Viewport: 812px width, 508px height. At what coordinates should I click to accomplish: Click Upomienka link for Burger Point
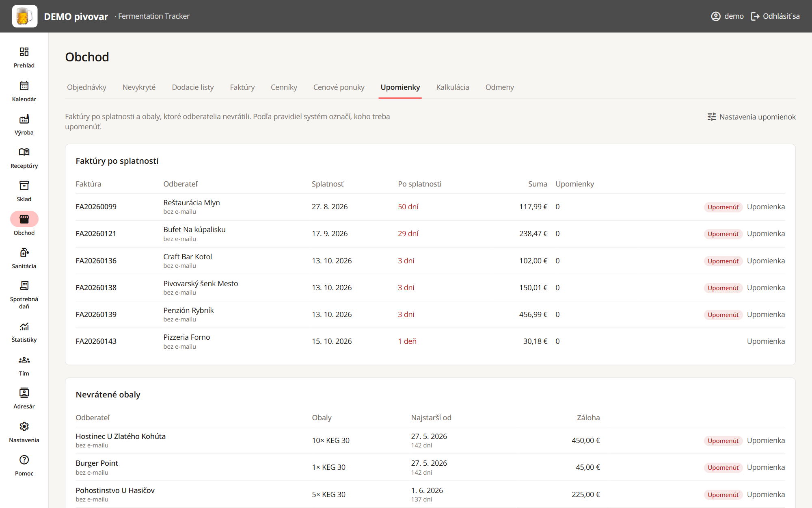coord(766,467)
